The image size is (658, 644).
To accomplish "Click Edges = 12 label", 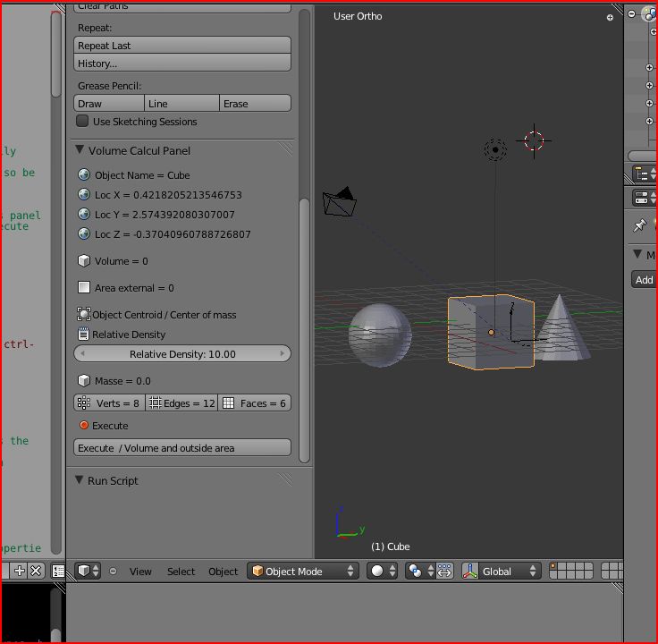I will pyautogui.click(x=190, y=403).
